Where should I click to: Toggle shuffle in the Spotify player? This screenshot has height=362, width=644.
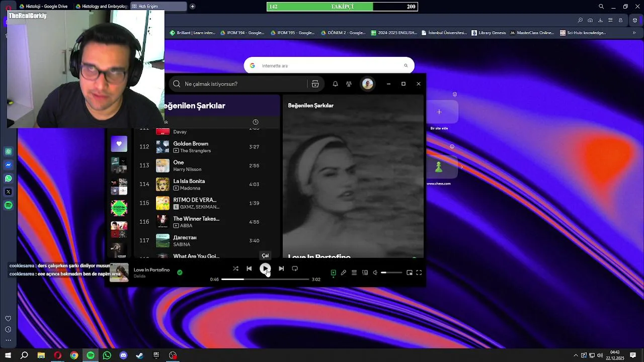(235, 268)
